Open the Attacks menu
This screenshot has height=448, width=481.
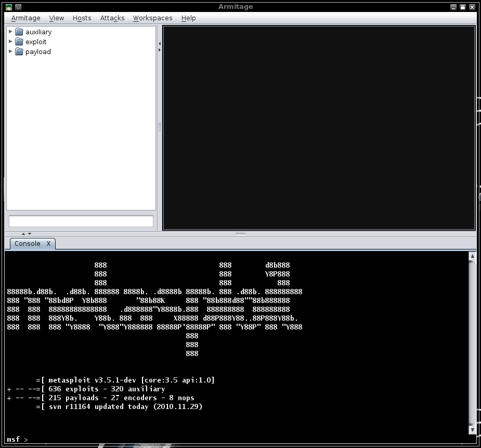[112, 18]
